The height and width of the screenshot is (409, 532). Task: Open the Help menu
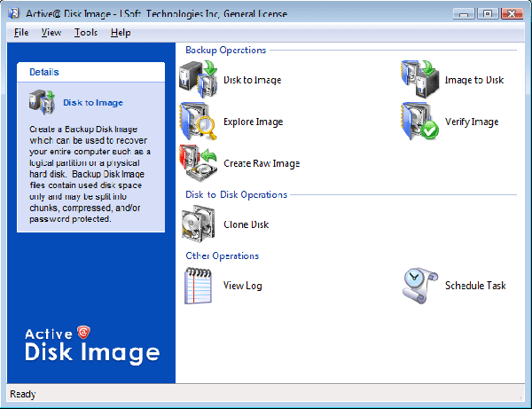[x=121, y=33]
